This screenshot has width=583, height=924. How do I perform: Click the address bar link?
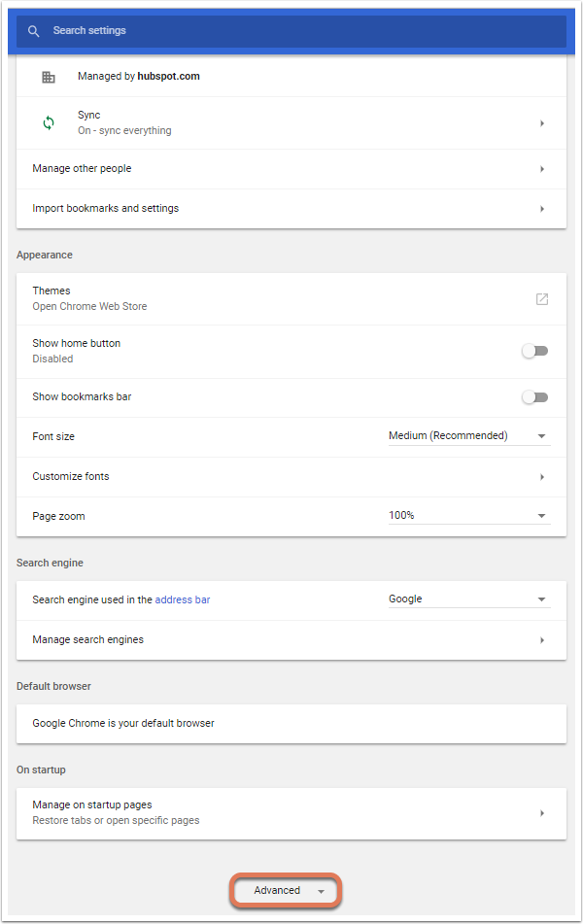pyautogui.click(x=182, y=599)
